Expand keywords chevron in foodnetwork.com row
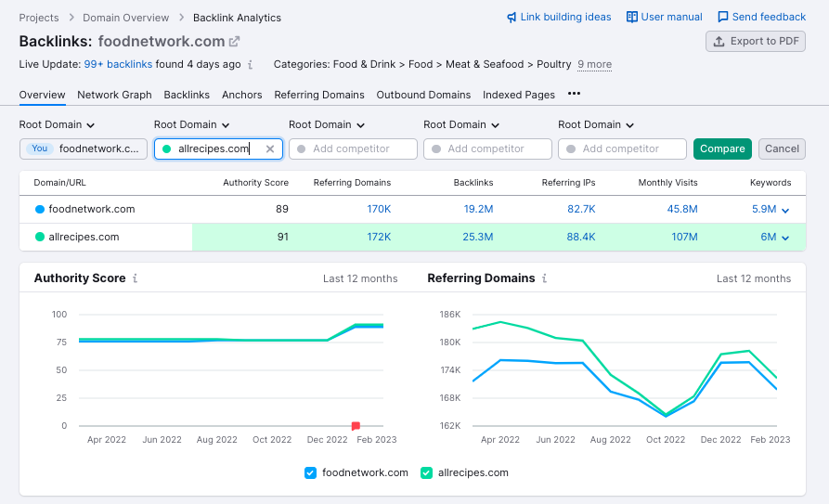 (x=785, y=211)
